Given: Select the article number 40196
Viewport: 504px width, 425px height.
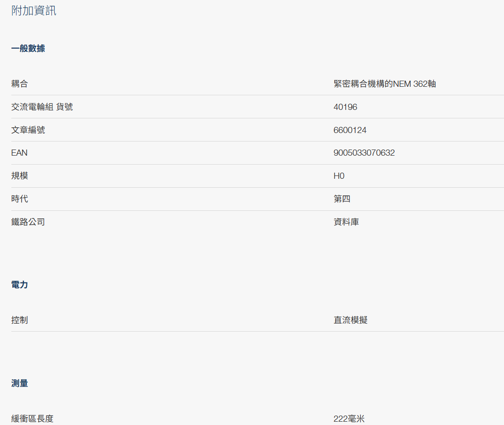Looking at the screenshot, I should 345,107.
